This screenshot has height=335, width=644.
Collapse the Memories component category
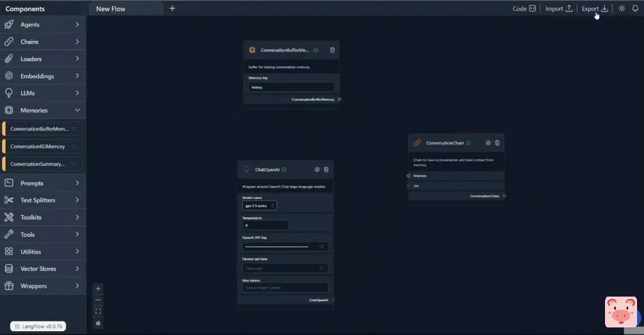(43, 110)
